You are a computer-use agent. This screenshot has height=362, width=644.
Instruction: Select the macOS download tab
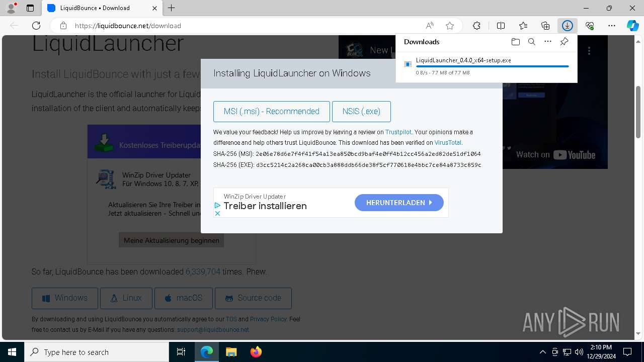(184, 298)
